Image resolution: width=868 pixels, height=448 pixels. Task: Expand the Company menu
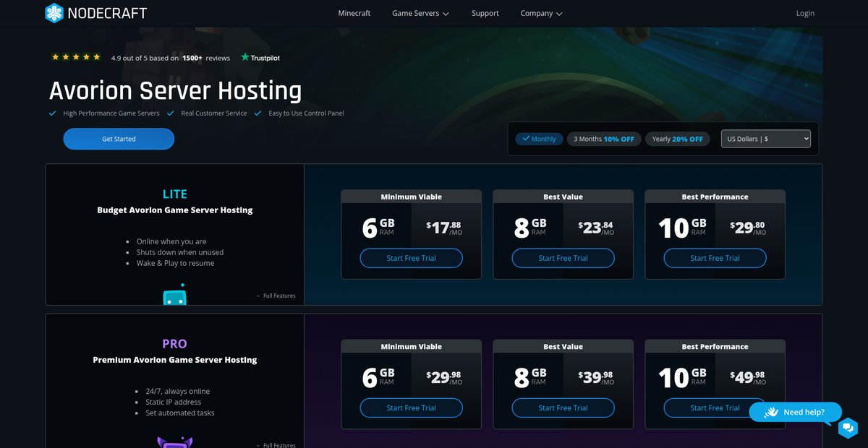click(x=541, y=13)
